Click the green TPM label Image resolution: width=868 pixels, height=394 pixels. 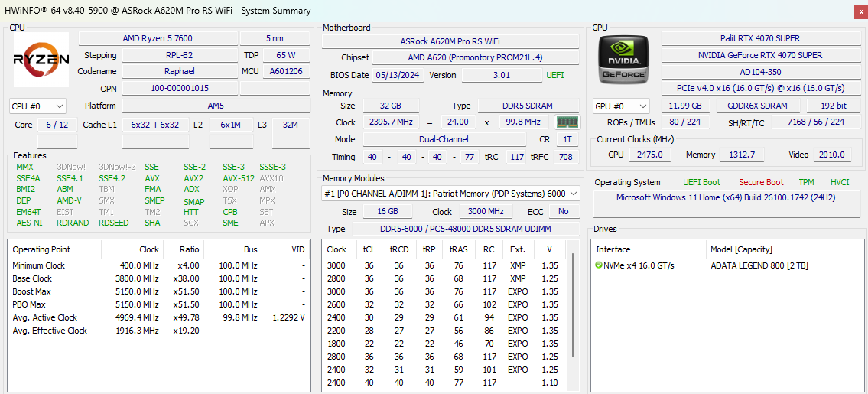click(x=807, y=182)
